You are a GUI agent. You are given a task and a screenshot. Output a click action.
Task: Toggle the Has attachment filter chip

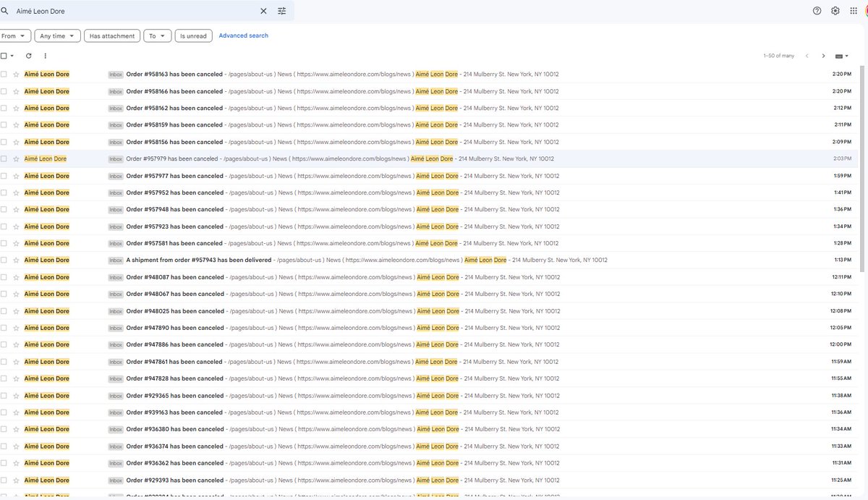point(112,36)
